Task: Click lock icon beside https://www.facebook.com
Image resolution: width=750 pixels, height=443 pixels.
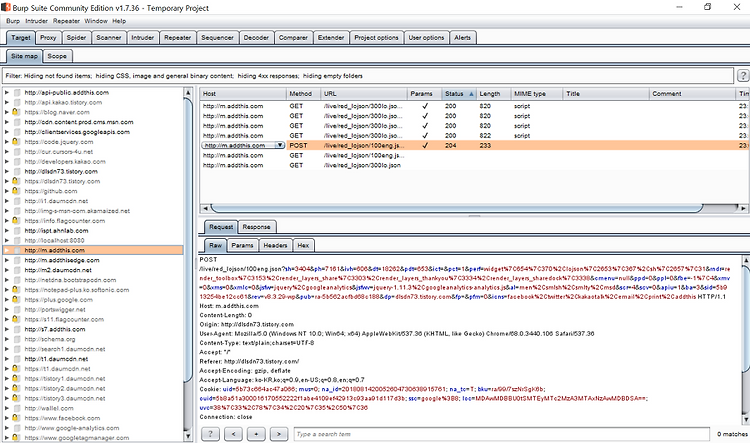Action: (x=16, y=418)
